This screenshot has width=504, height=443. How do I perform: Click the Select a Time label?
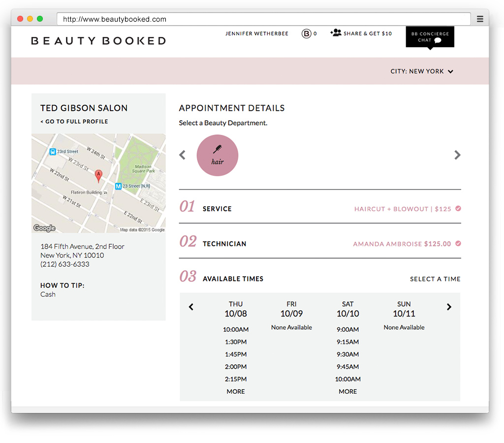click(435, 279)
